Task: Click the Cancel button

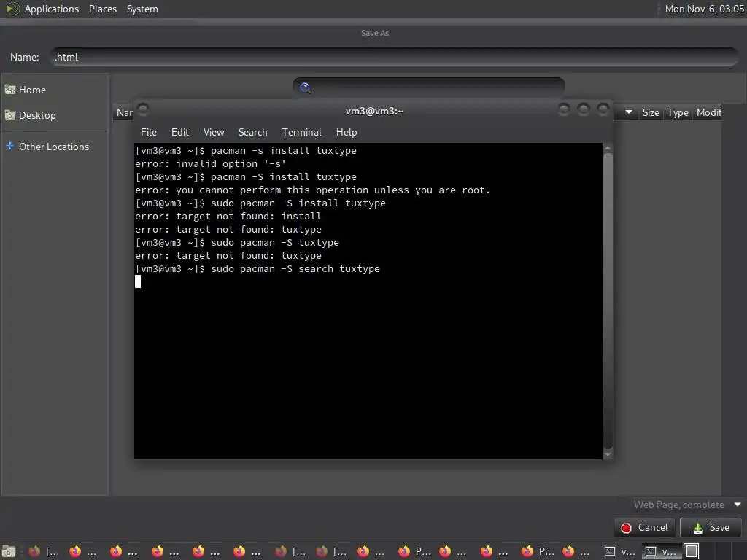Action: tap(645, 528)
